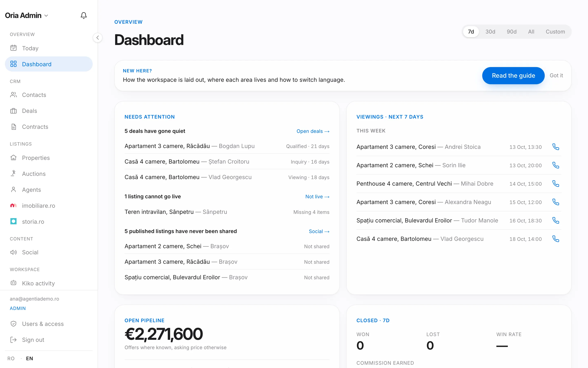The image size is (588, 368).
Task: Switch to the All time range
Action: click(531, 32)
